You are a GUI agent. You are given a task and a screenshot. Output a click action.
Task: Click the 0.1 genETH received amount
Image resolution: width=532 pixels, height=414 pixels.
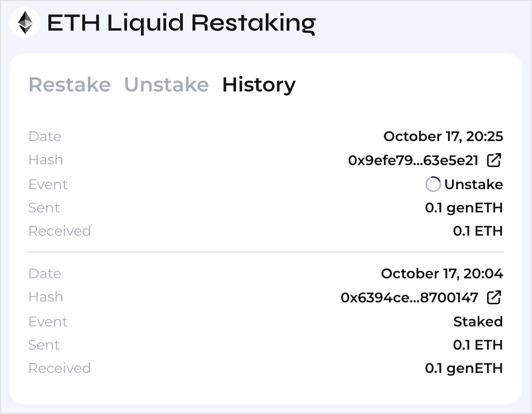464,369
